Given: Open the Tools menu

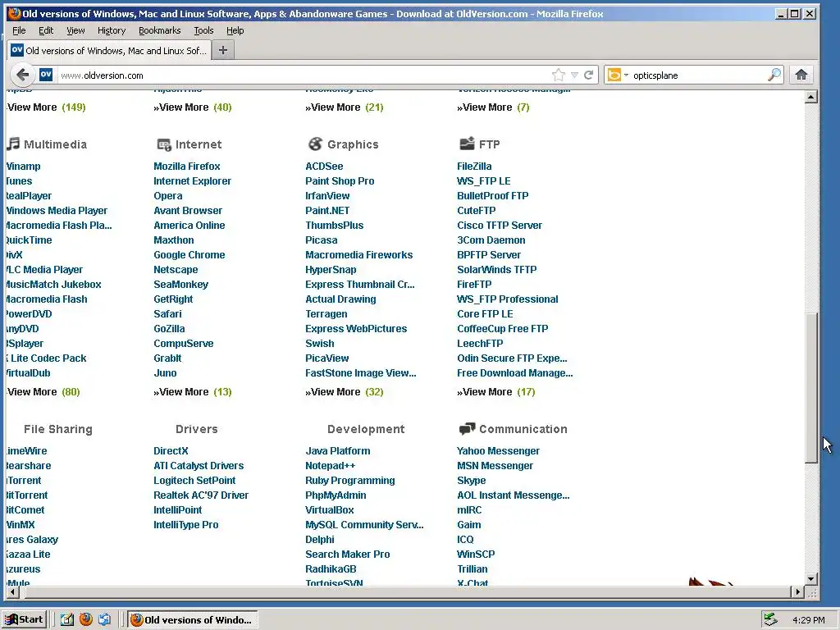Looking at the screenshot, I should pyautogui.click(x=203, y=30).
